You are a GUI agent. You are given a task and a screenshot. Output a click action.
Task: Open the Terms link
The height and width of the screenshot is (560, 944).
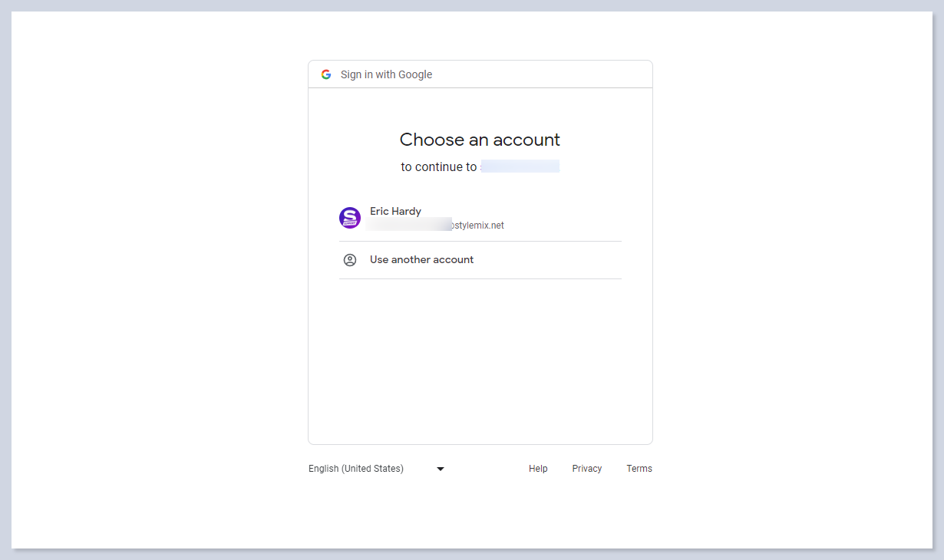(639, 469)
